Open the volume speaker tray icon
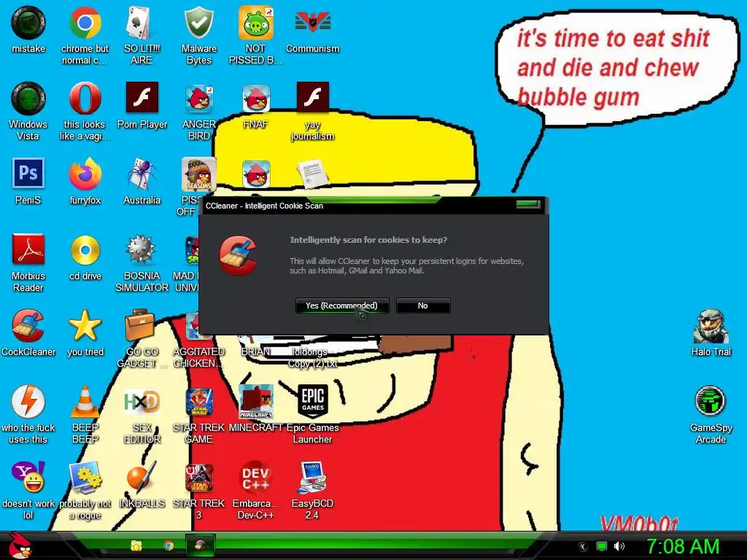 coord(619,546)
